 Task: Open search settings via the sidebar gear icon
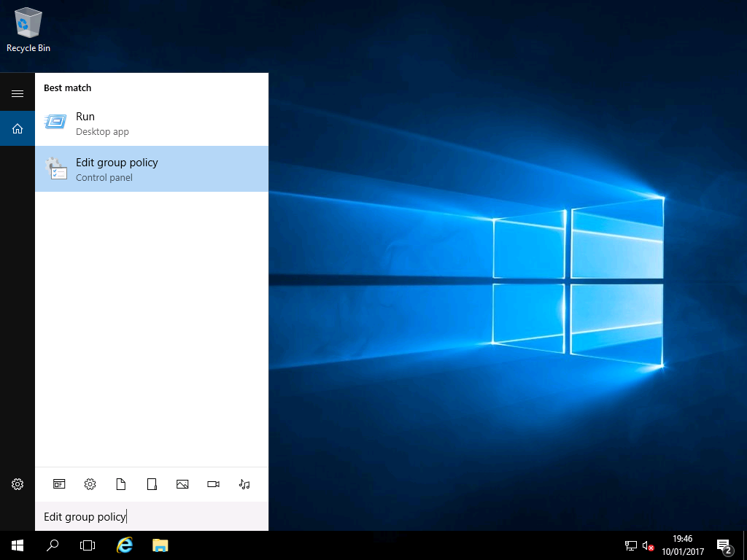click(18, 484)
